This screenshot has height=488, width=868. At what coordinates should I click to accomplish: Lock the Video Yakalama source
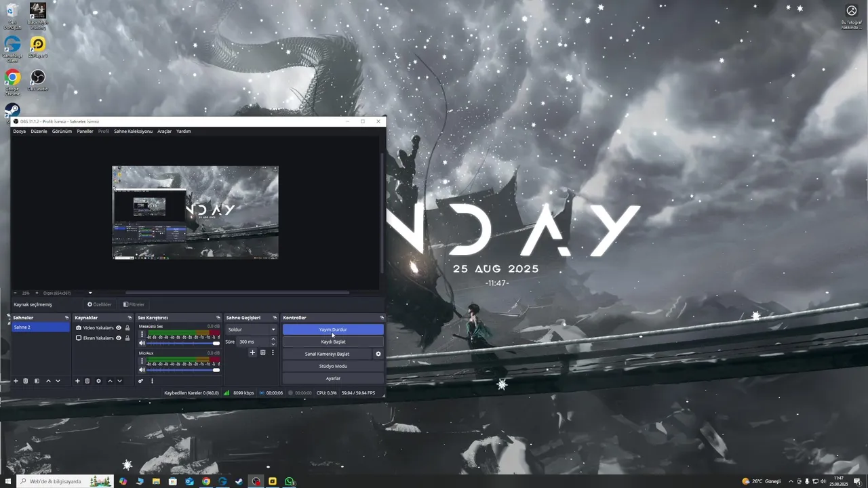coord(127,328)
